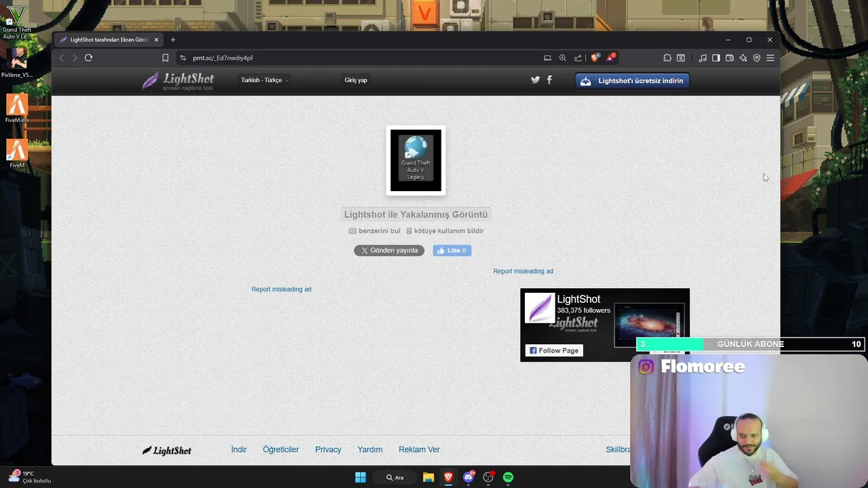Open the Extensions puzzle icon
This screenshot has height=488, width=868.
pos(667,58)
